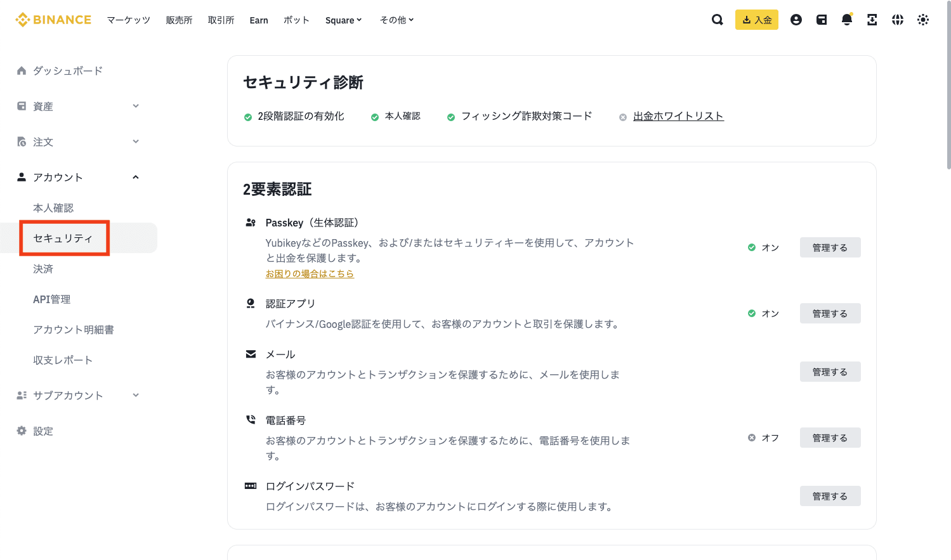This screenshot has width=951, height=560.
Task: Click 管理する for Passkey
Action: click(830, 247)
